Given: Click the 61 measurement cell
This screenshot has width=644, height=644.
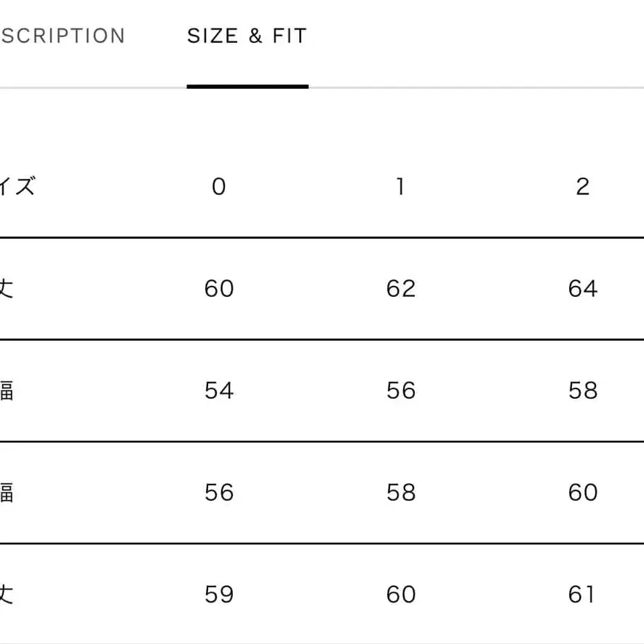Looking at the screenshot, I should [582, 595].
